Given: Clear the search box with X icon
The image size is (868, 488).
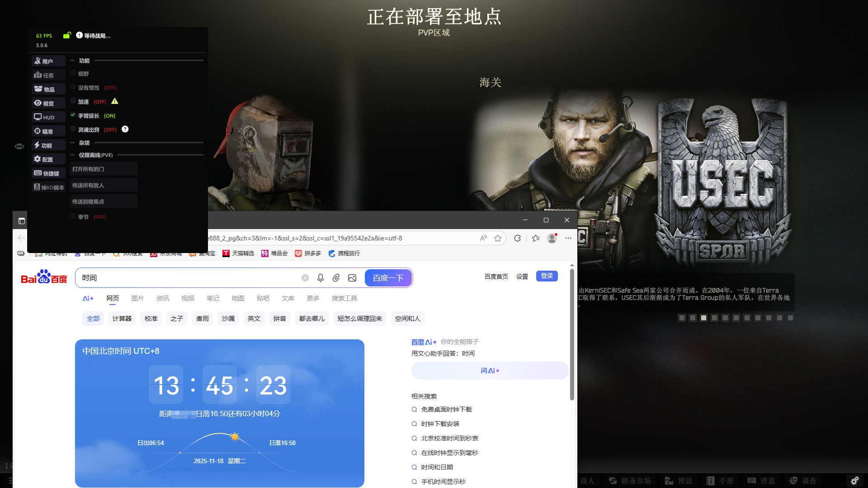Looking at the screenshot, I should click(305, 278).
